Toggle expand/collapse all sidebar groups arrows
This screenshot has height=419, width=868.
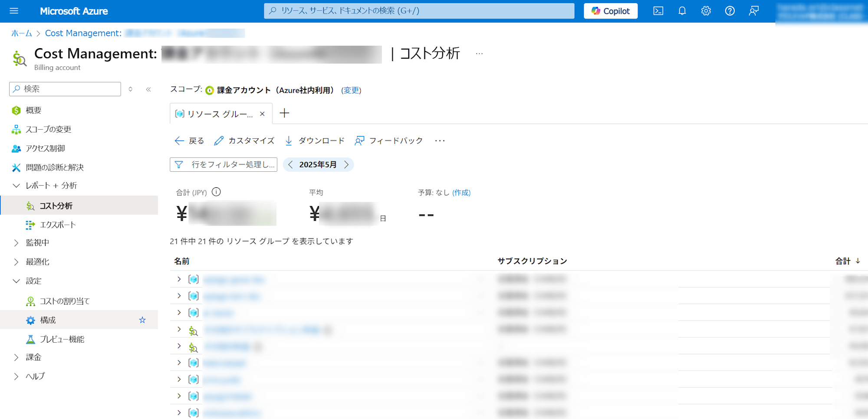click(130, 89)
